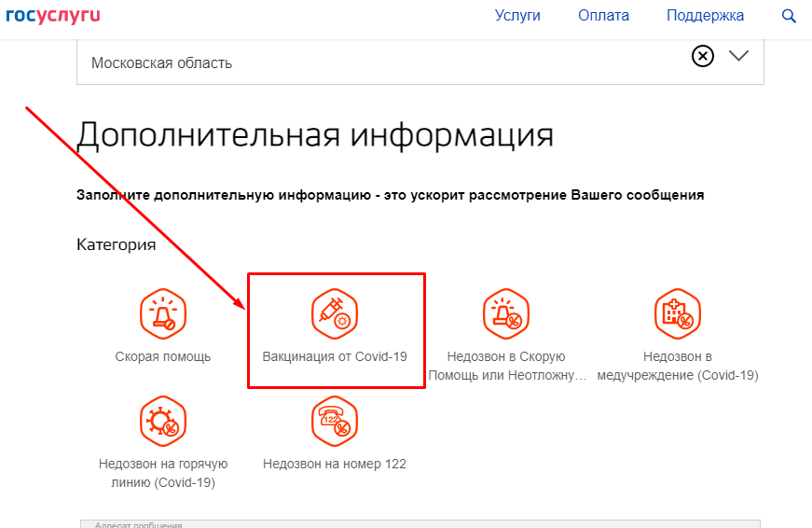Select the Скорая помощь siren icon
This screenshot has height=528, width=812.
click(163, 313)
